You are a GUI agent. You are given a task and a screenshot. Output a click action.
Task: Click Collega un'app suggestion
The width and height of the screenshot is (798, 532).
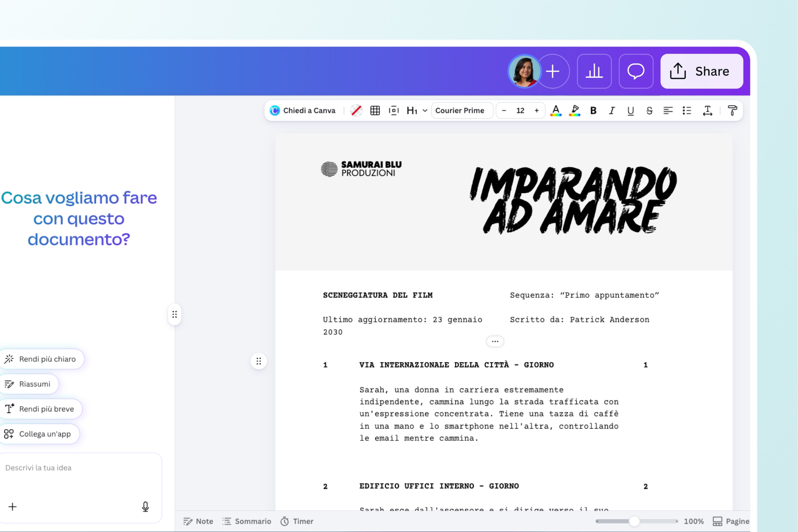pyautogui.click(x=39, y=434)
